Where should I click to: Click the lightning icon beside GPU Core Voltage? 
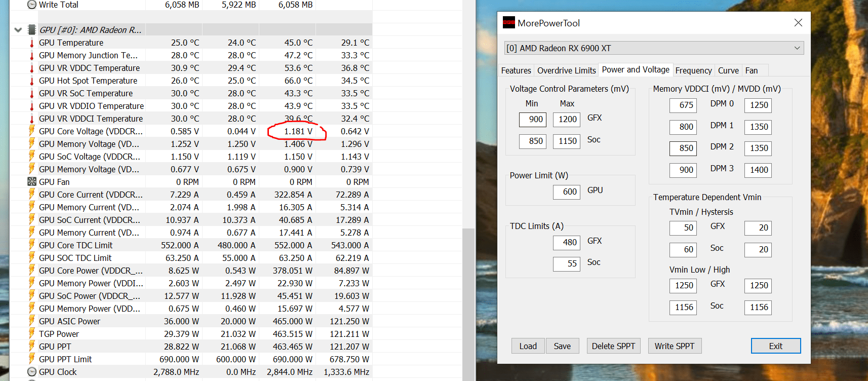(x=32, y=131)
